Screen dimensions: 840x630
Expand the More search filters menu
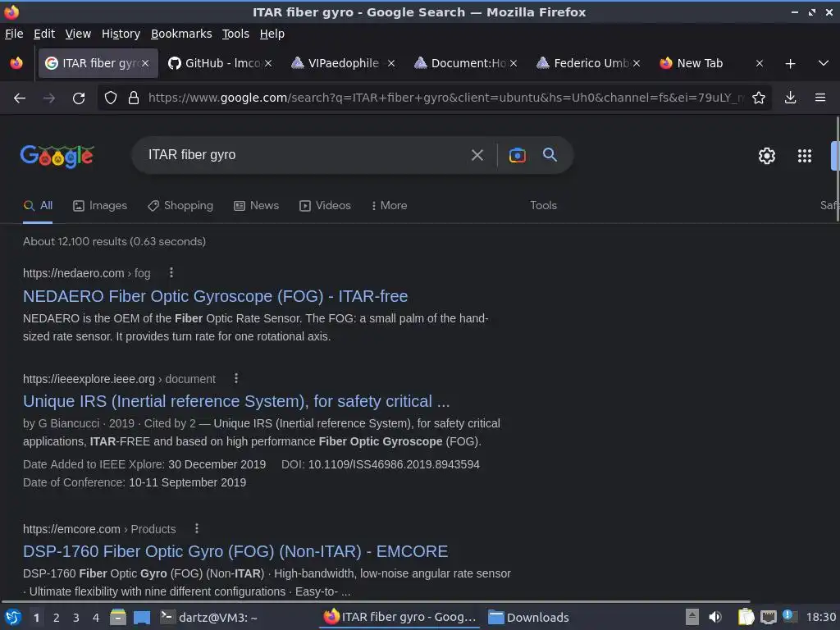point(390,206)
